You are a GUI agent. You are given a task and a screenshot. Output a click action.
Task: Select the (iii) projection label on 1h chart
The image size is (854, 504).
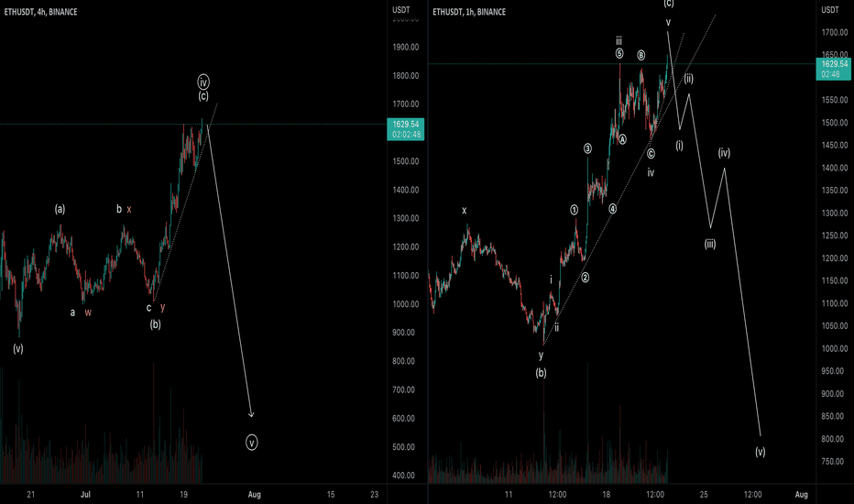[709, 244]
